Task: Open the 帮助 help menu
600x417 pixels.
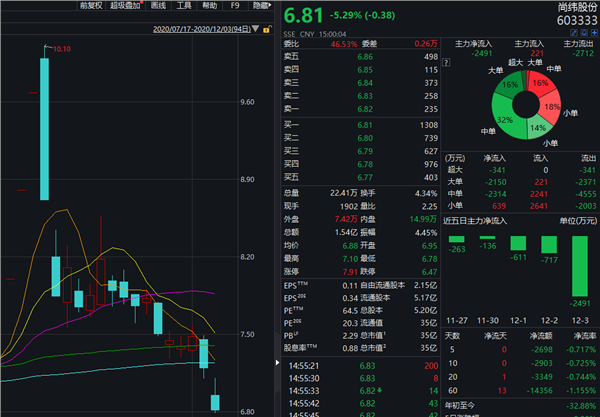Action: (209, 5)
